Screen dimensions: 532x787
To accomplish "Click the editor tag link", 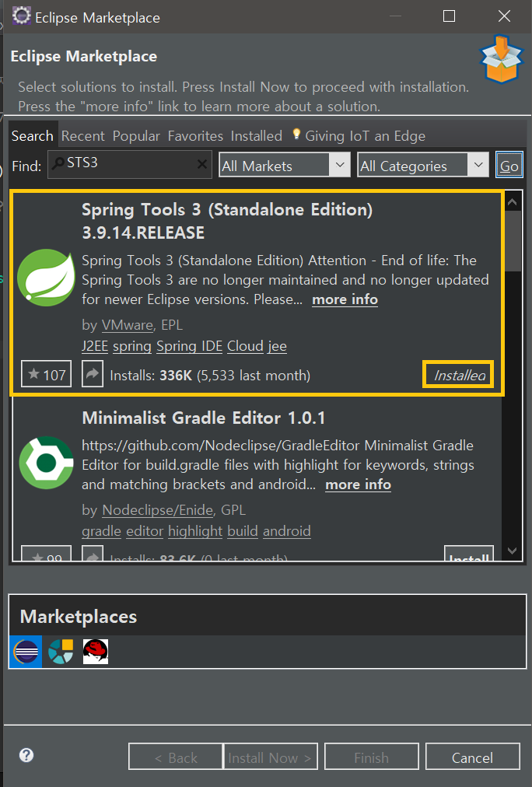I will [145, 531].
